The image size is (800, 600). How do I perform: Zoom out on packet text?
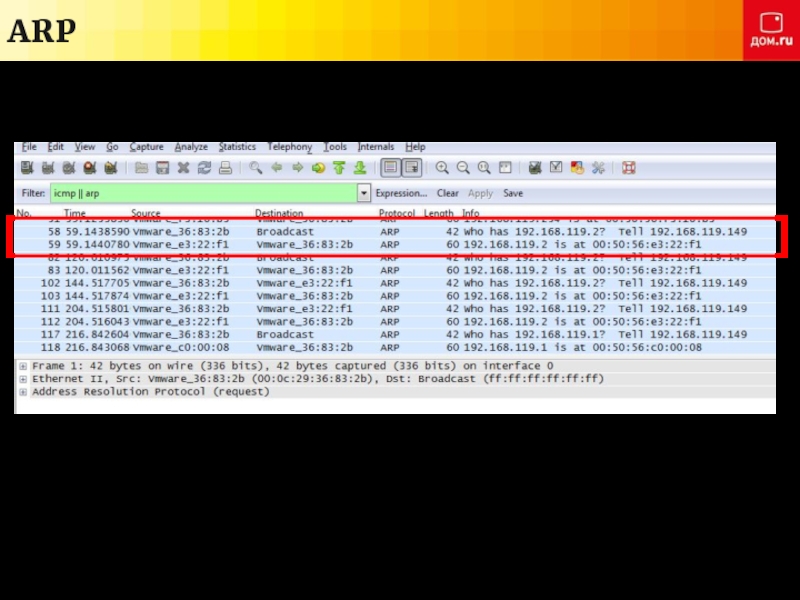[463, 168]
